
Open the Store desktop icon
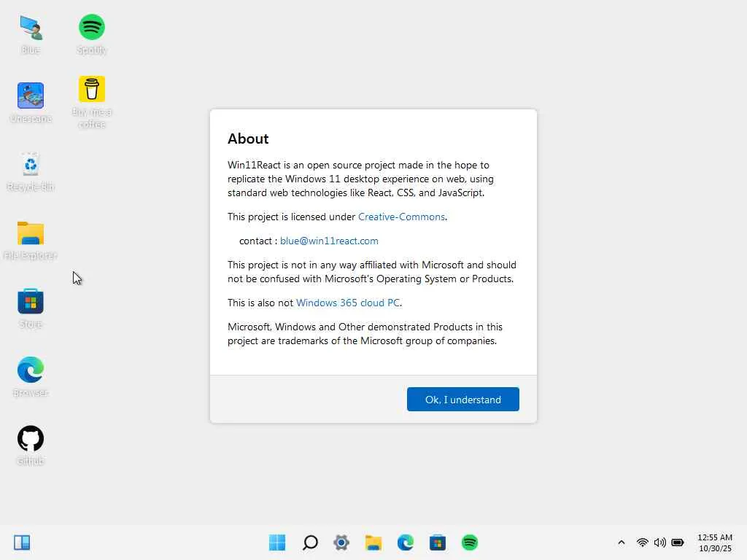pos(31,308)
